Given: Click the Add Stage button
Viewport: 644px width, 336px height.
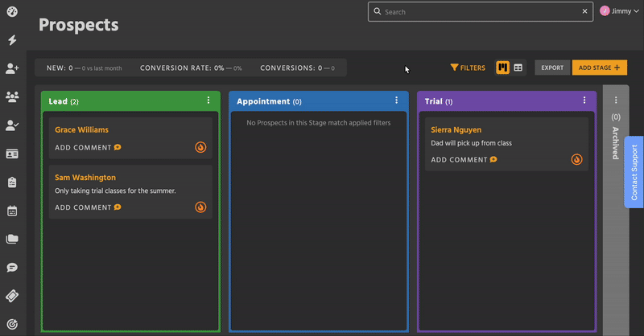Looking at the screenshot, I should 599,68.
